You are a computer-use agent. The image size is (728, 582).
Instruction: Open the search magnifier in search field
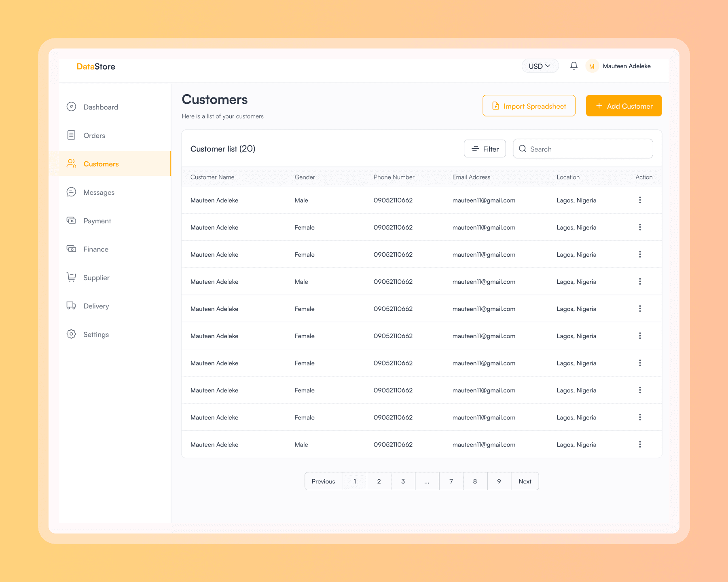523,149
